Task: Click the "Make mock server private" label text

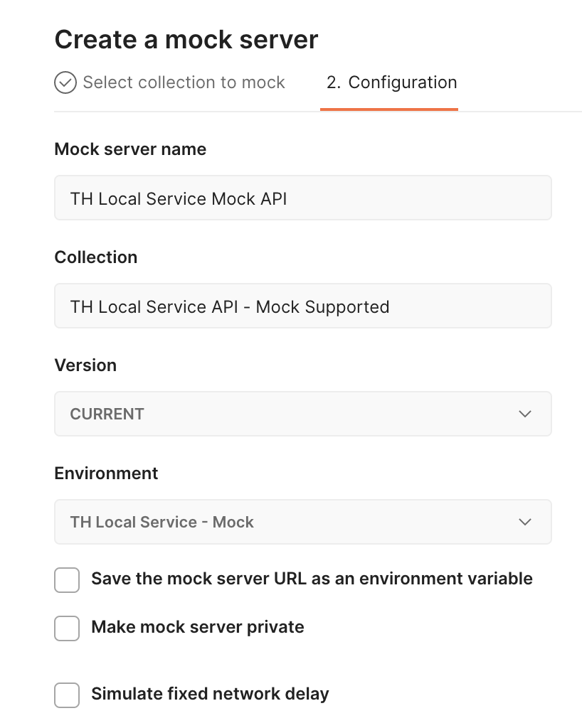Action: click(x=198, y=627)
